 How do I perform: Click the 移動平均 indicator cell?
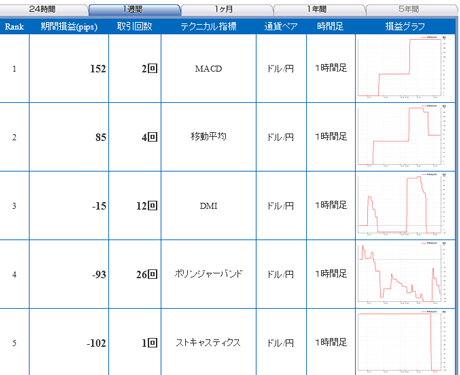(209, 136)
